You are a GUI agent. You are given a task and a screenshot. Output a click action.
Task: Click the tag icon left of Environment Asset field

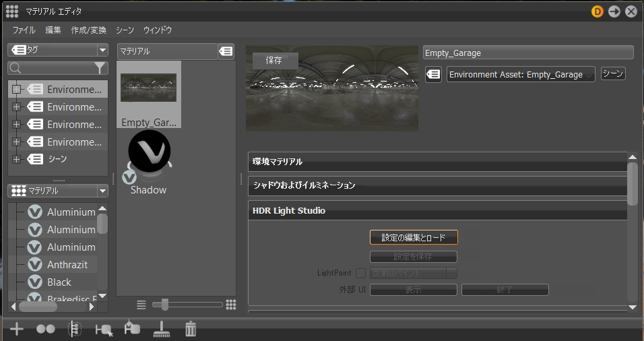tap(433, 74)
